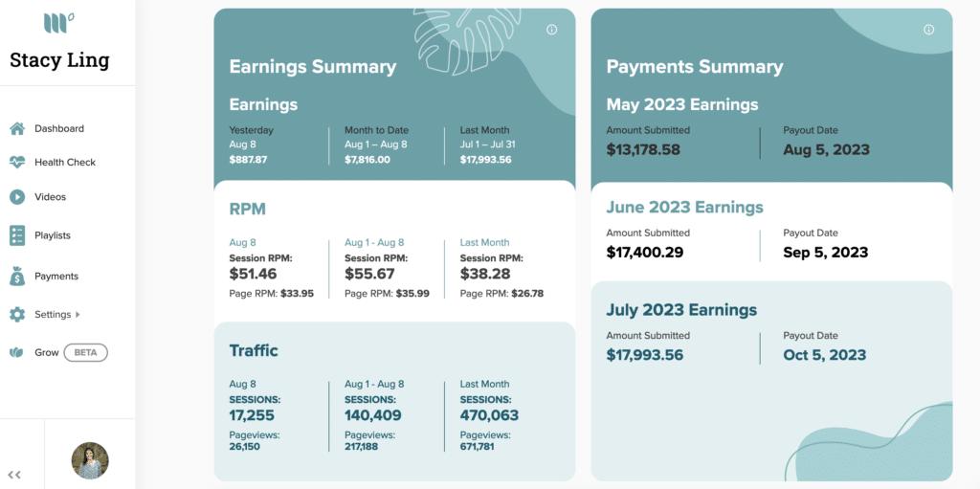Expand the Settings submenu arrow
980x489 pixels.
pyautogui.click(x=78, y=315)
